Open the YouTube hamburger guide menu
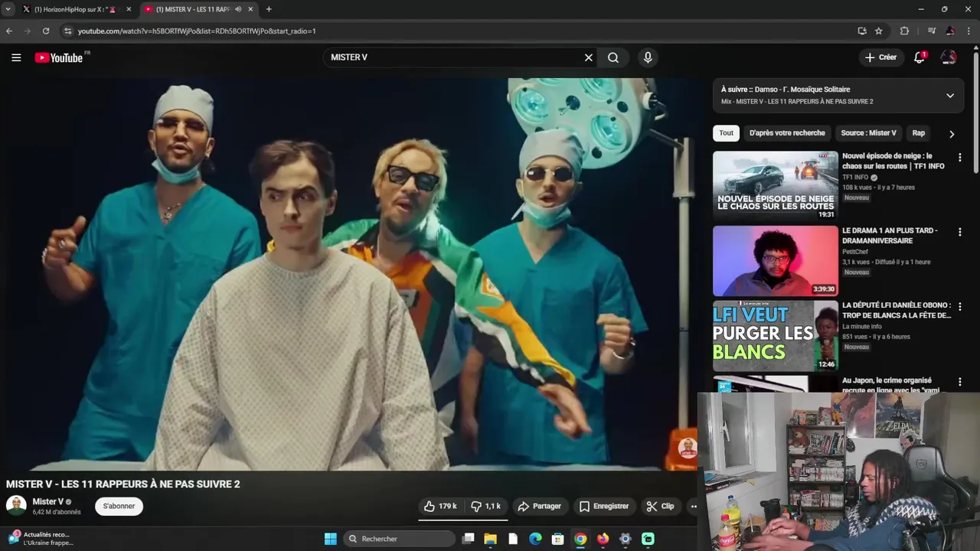Viewport: 980px width, 551px height. pyautogui.click(x=16, y=57)
